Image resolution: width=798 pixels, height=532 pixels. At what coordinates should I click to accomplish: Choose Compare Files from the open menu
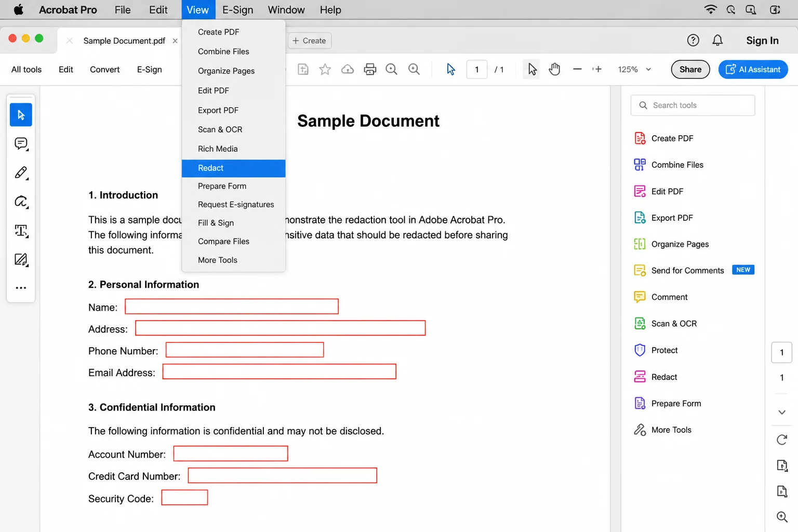coord(234,242)
